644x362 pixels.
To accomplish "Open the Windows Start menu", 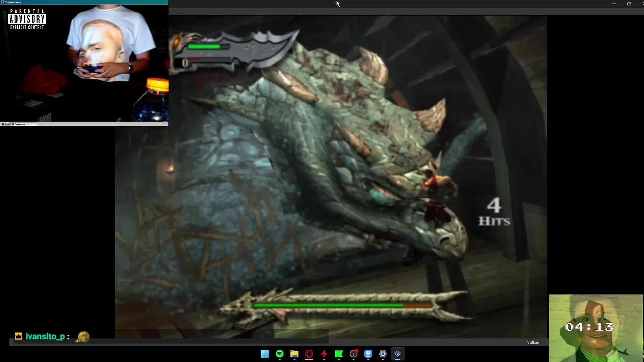I will point(265,354).
